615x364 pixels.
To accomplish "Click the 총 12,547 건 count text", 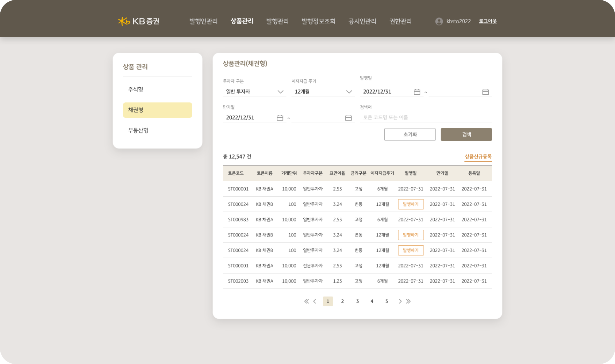I will click(x=237, y=157).
